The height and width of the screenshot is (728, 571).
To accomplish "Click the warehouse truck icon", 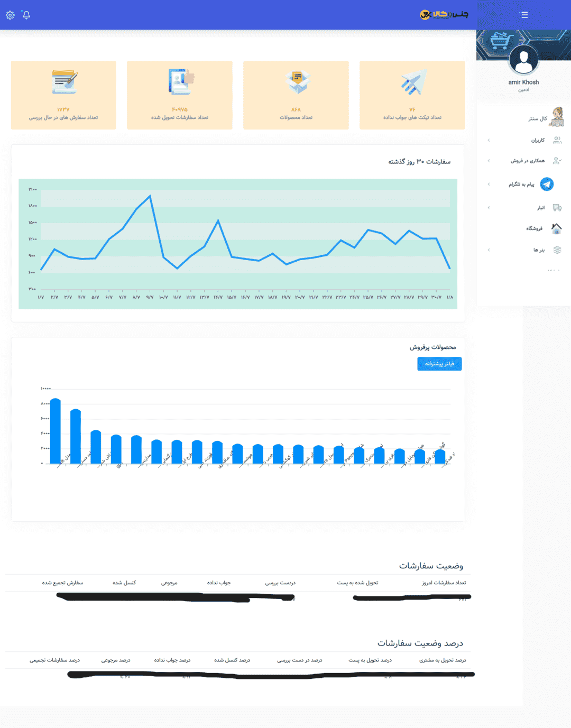I will (557, 208).
